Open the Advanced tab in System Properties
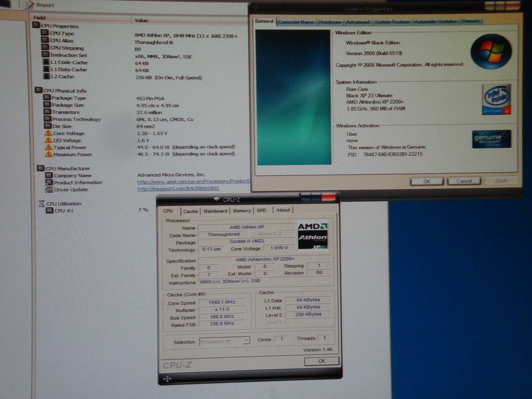Screen dimensions: 532x399 tap(358, 22)
